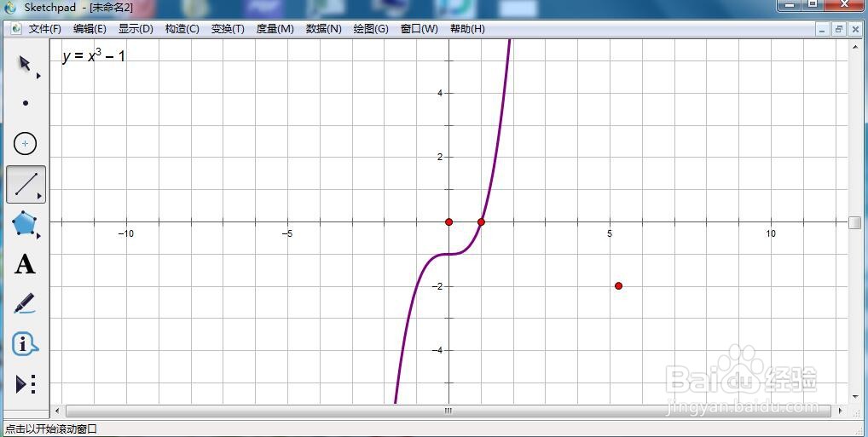This screenshot has height=437, width=868.
Task: Open the Custom tools icon
Action: (x=26, y=384)
